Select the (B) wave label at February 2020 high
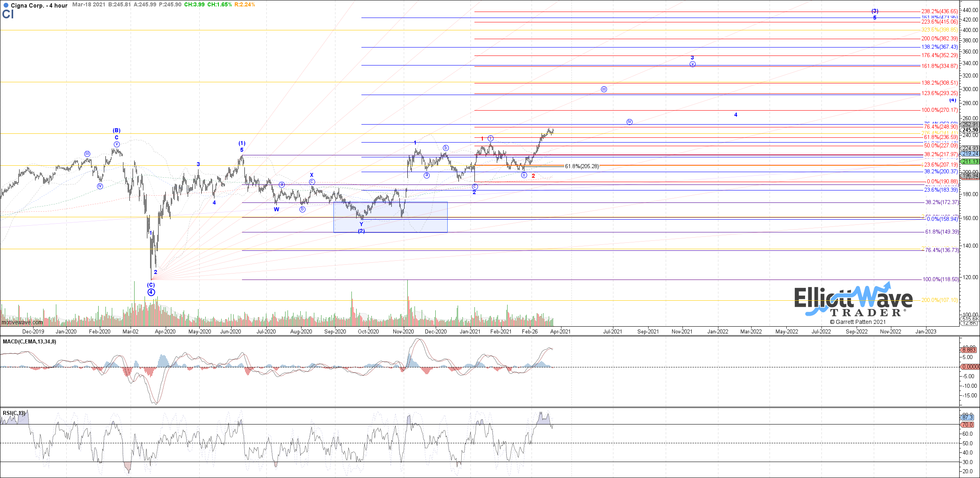 116,131
